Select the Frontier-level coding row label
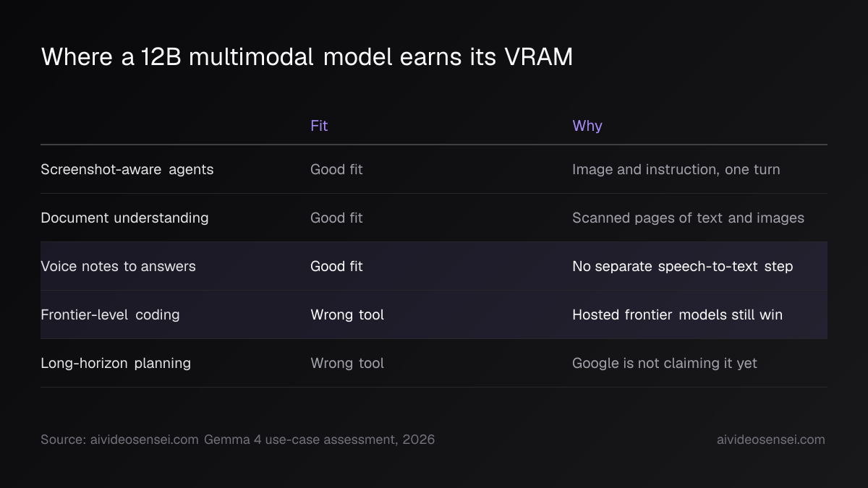This screenshot has height=488, width=868. [110, 314]
